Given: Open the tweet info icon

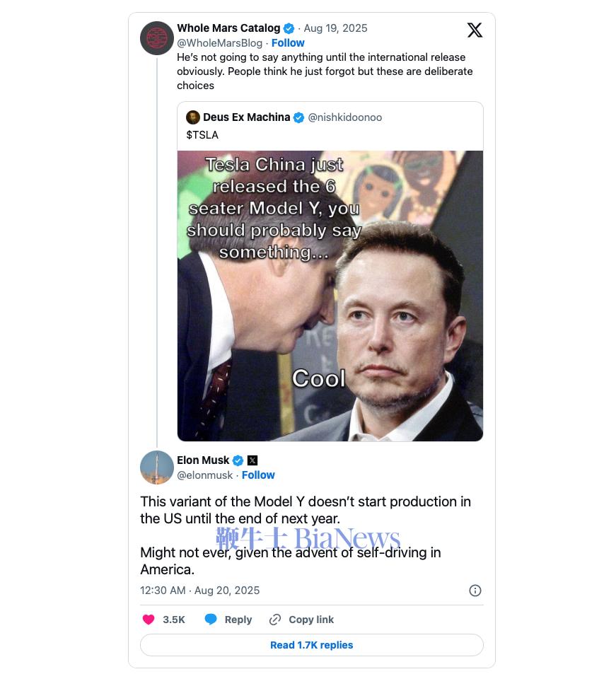Looking at the screenshot, I should click(x=475, y=591).
